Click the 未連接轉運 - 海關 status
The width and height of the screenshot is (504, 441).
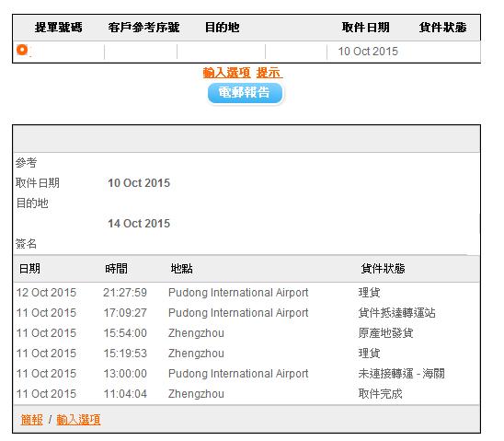tap(402, 374)
